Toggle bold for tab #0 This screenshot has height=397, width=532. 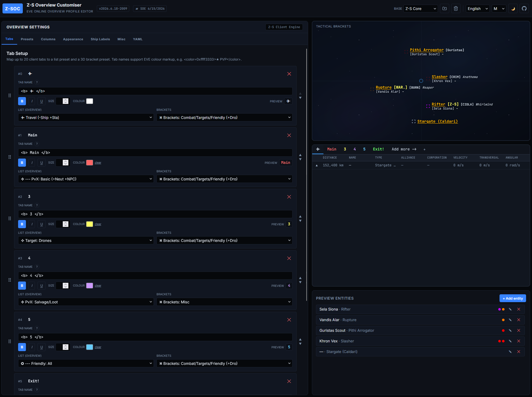(x=22, y=101)
